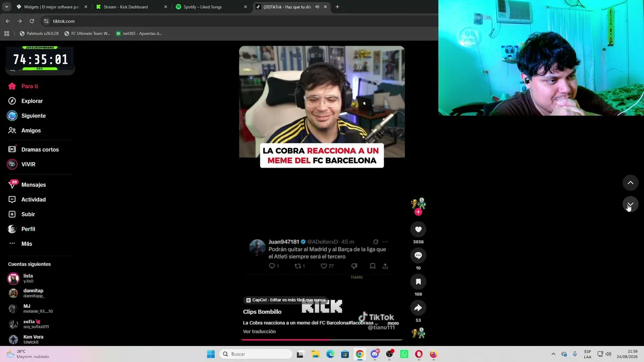Open Clips Bombillo creator profile
Viewport: 644px width, 362px height.
point(262,312)
